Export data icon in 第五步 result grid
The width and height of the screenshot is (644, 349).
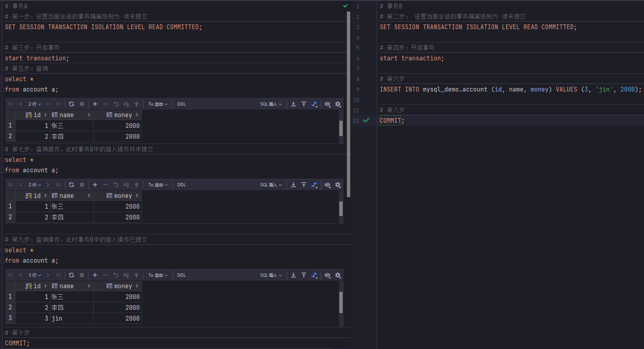(293, 104)
